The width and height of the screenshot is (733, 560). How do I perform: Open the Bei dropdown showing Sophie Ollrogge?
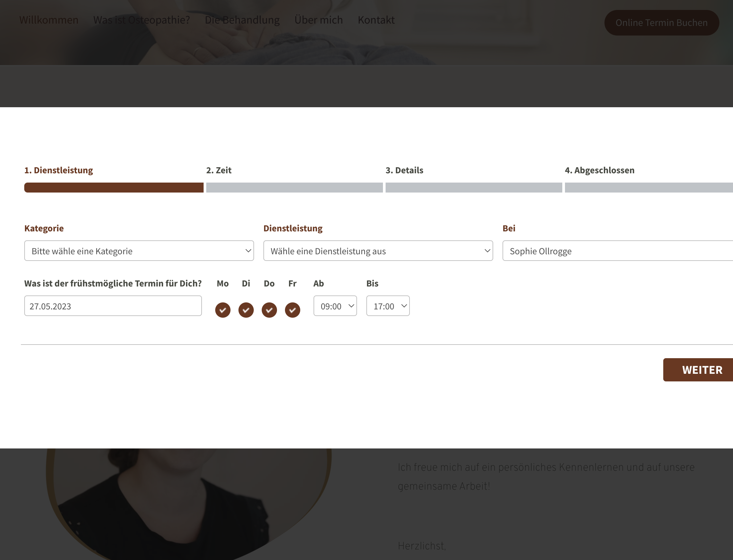(618, 251)
